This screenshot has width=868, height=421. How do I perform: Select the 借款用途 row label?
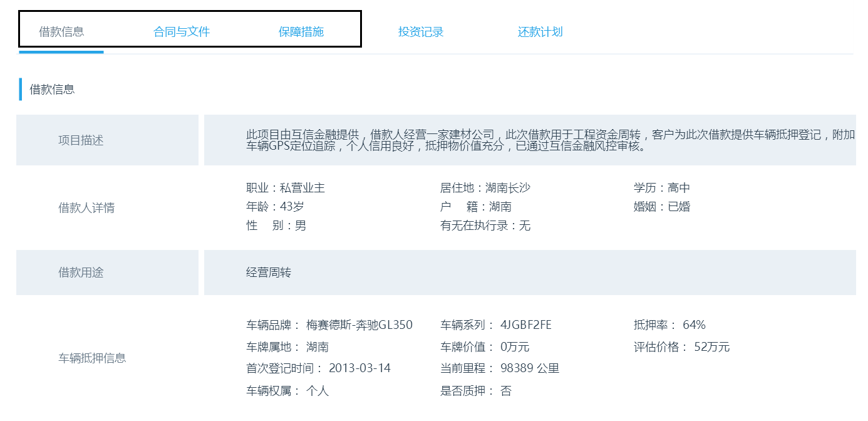click(x=81, y=273)
